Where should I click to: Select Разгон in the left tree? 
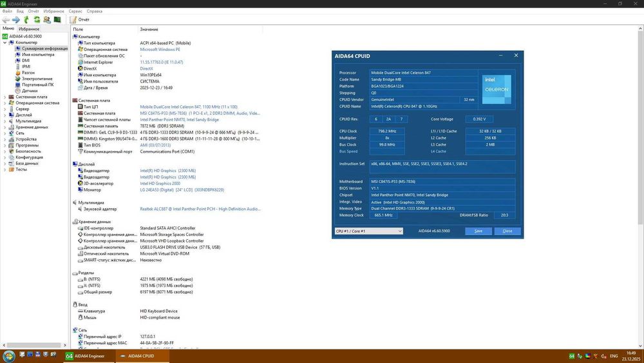tap(28, 73)
